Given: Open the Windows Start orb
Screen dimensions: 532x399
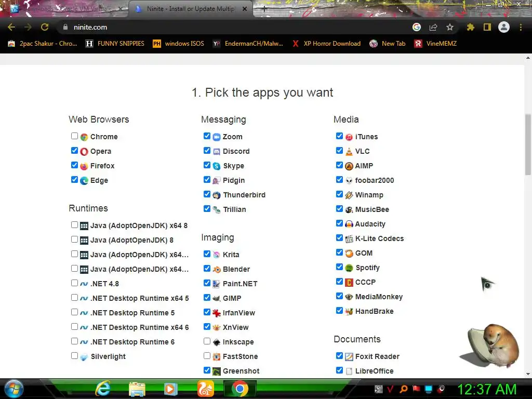Looking at the screenshot, I should click(14, 389).
